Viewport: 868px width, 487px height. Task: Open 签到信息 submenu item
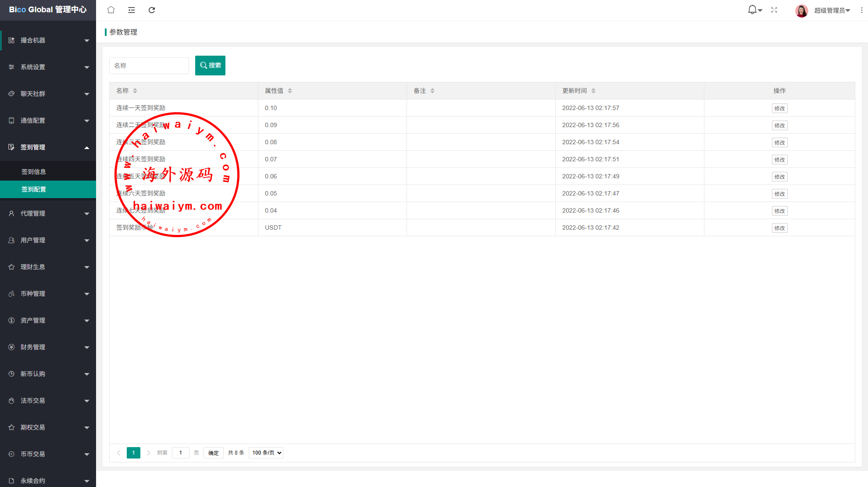coord(34,172)
